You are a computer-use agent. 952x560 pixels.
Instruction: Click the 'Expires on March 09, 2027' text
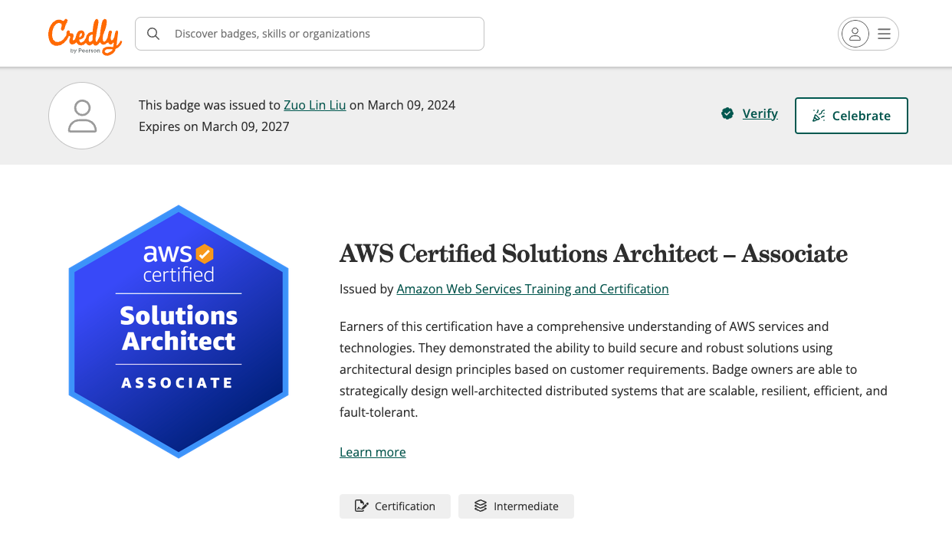pos(214,126)
